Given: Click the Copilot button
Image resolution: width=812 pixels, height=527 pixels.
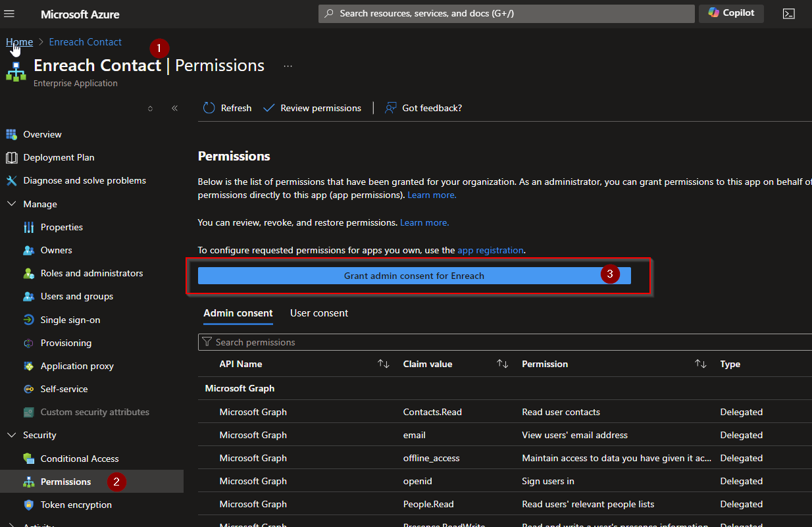Looking at the screenshot, I should coord(731,13).
